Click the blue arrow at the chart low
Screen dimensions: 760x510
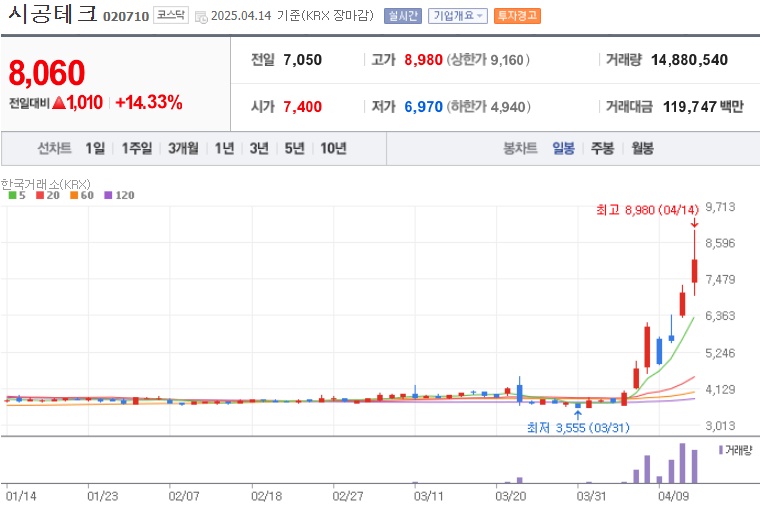point(578,415)
